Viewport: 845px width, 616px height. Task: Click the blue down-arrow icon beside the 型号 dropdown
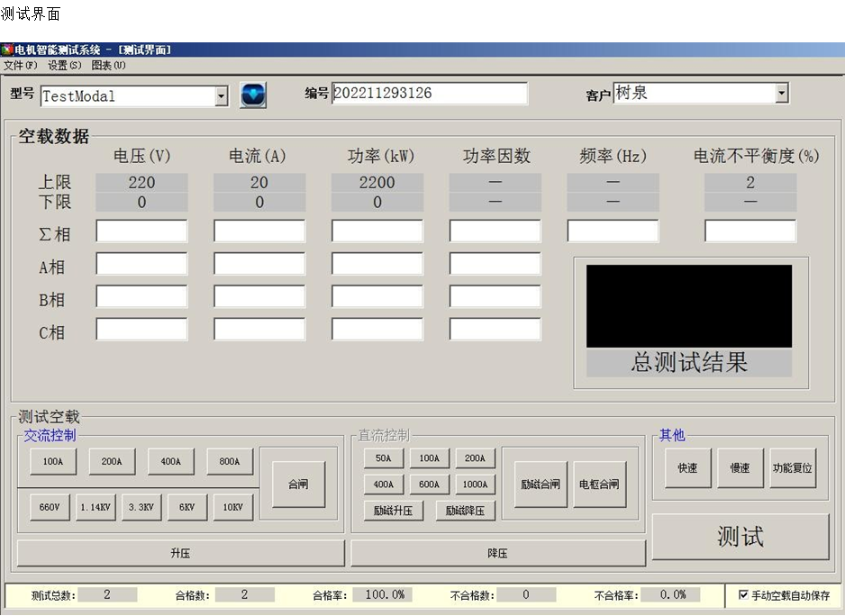(x=253, y=95)
